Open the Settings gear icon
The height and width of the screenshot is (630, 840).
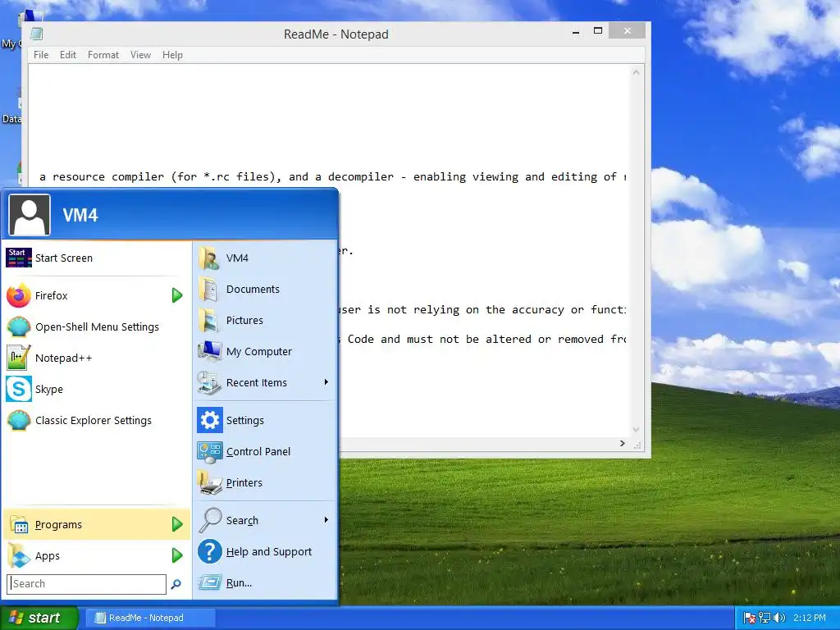tap(209, 421)
